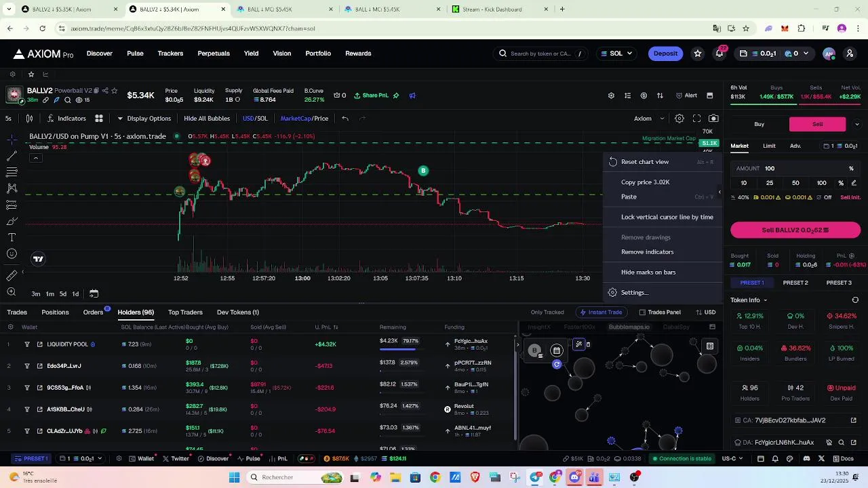Expand the Token Info section

749,300
